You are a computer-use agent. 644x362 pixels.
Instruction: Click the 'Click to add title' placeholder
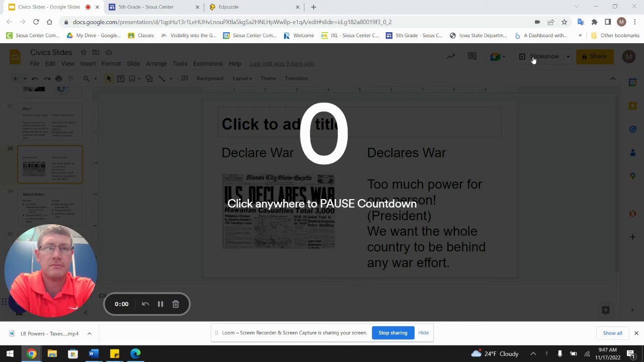click(x=360, y=124)
